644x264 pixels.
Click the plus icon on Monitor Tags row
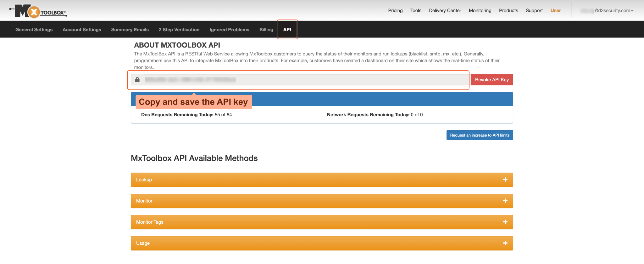click(505, 222)
